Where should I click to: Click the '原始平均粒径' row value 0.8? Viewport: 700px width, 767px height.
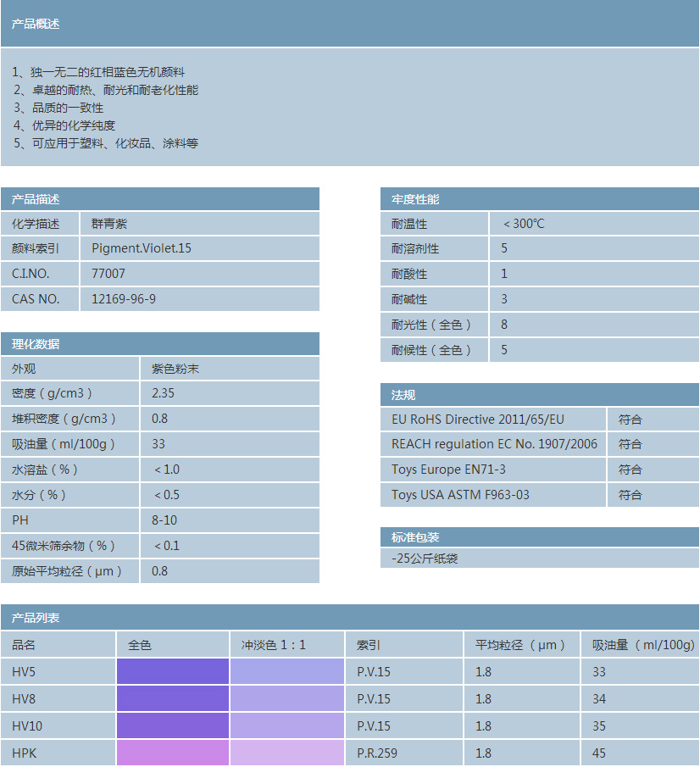click(159, 571)
